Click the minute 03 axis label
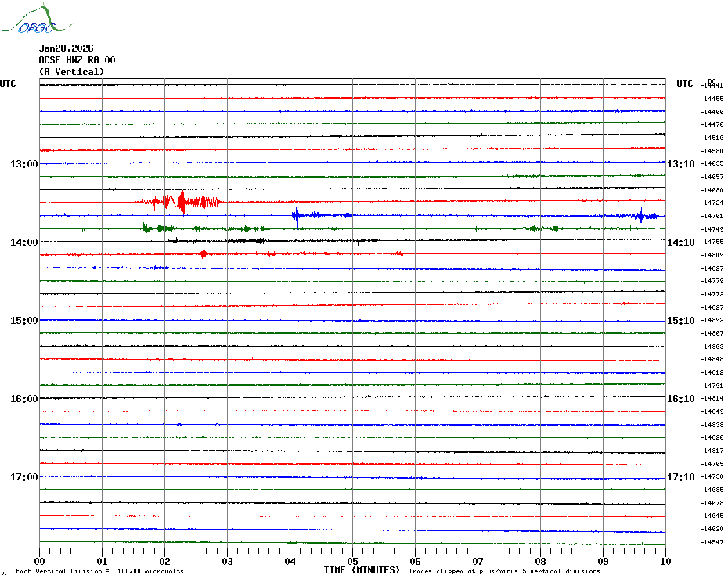 [228, 561]
